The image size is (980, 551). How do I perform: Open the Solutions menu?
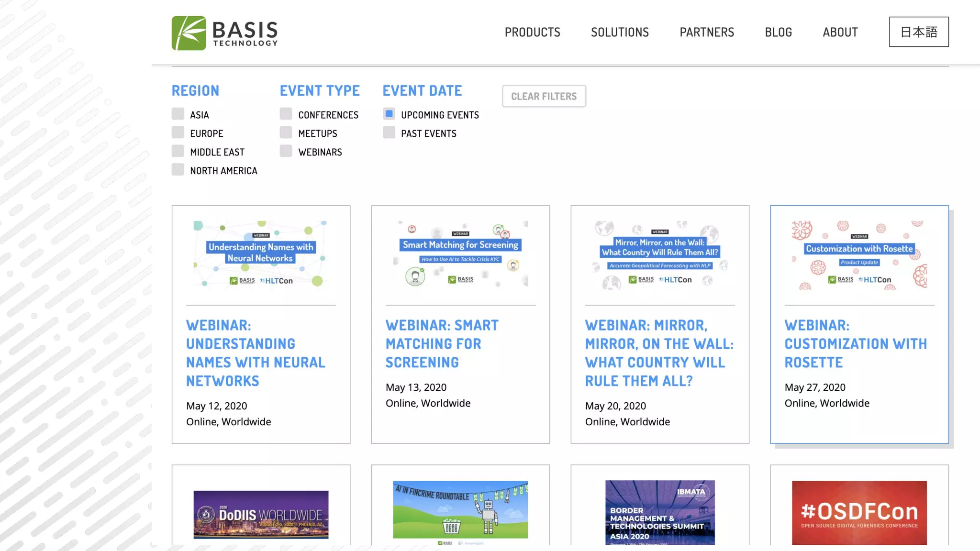click(620, 33)
